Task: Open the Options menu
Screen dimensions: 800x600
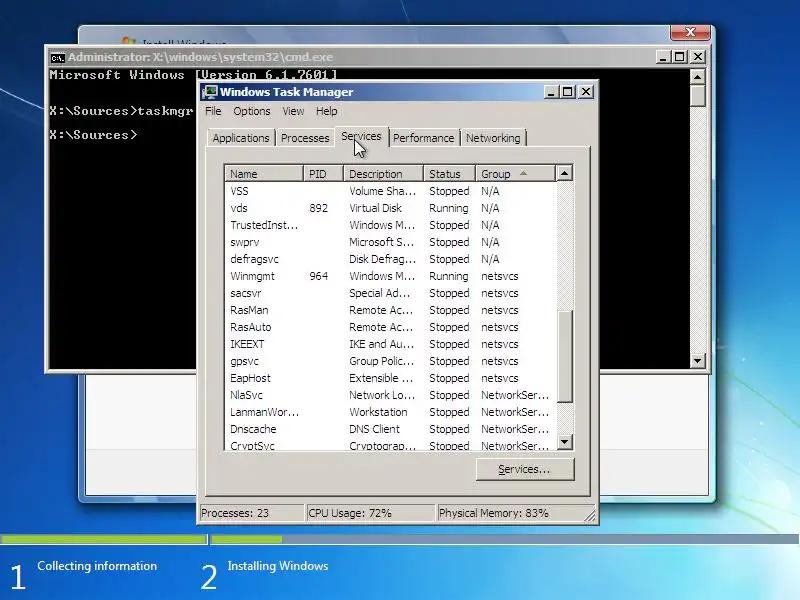Action: point(252,111)
